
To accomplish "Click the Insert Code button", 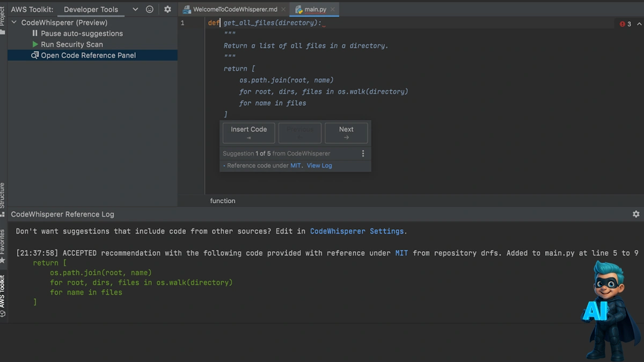I will [248, 133].
